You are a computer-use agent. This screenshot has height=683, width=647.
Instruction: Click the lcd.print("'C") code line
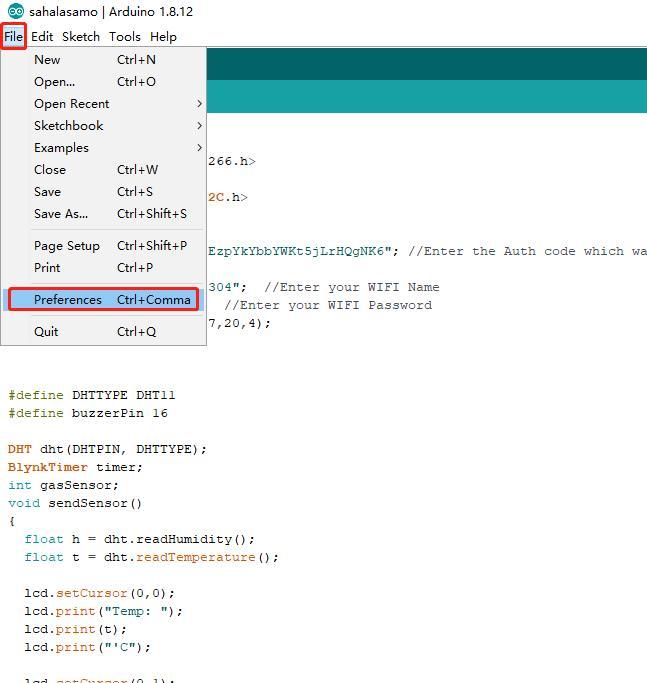88,647
